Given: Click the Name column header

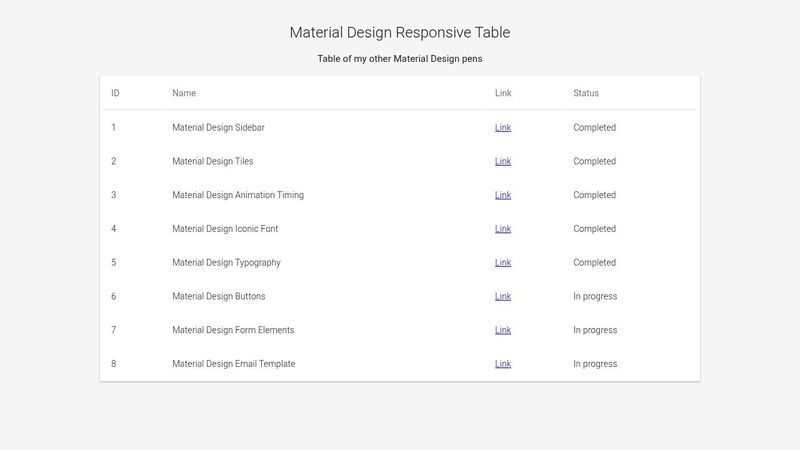Looking at the screenshot, I should (184, 93).
